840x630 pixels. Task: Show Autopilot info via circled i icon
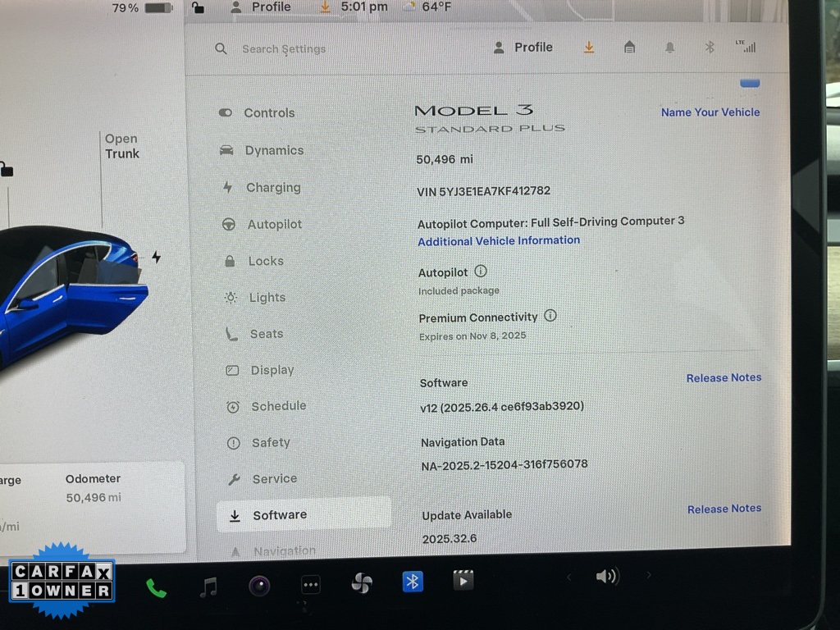coord(481,272)
